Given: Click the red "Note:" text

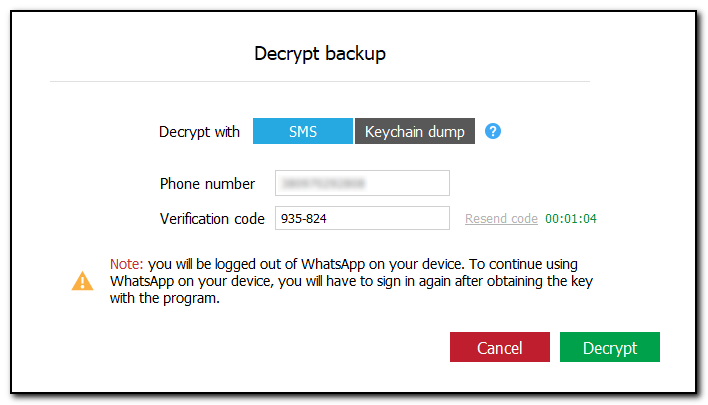Looking at the screenshot, I should click(127, 264).
